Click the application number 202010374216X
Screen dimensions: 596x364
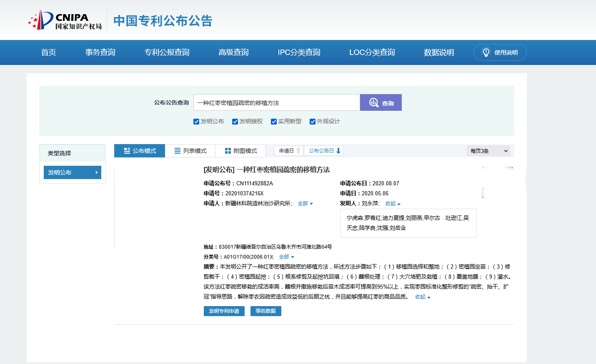[245, 194]
